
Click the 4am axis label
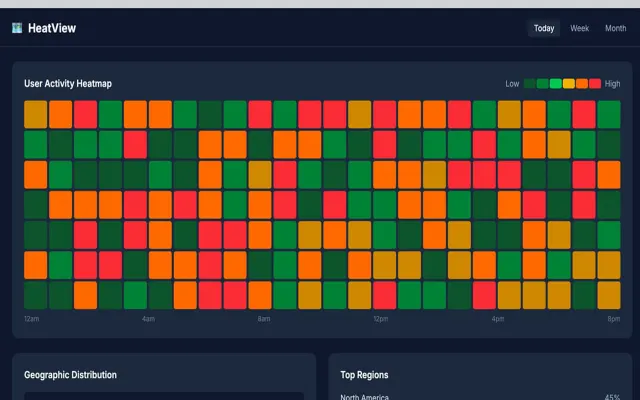click(148, 319)
